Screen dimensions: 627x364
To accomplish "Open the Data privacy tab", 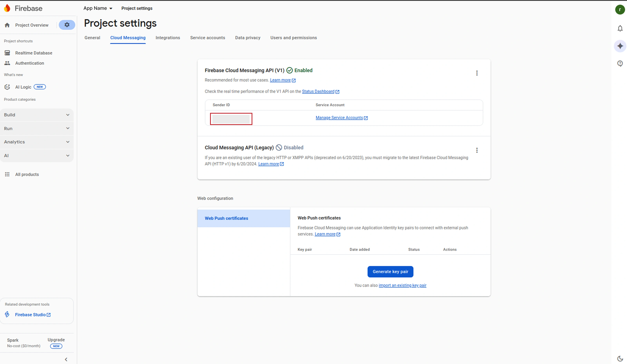I will [x=247, y=38].
